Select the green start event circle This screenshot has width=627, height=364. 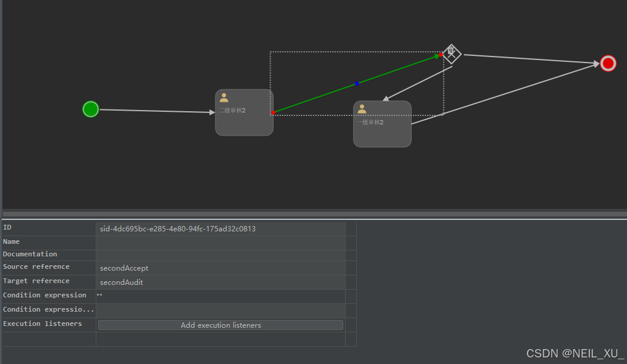pos(90,109)
